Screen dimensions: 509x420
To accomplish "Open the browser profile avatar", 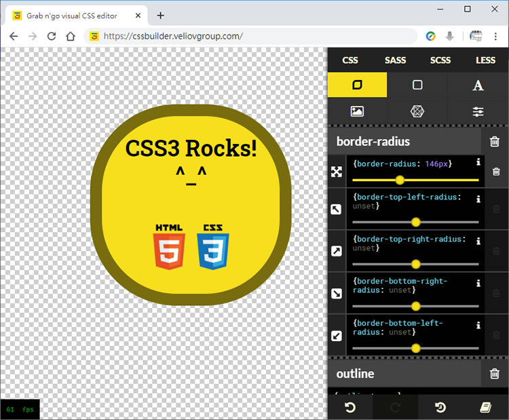I will point(476,36).
